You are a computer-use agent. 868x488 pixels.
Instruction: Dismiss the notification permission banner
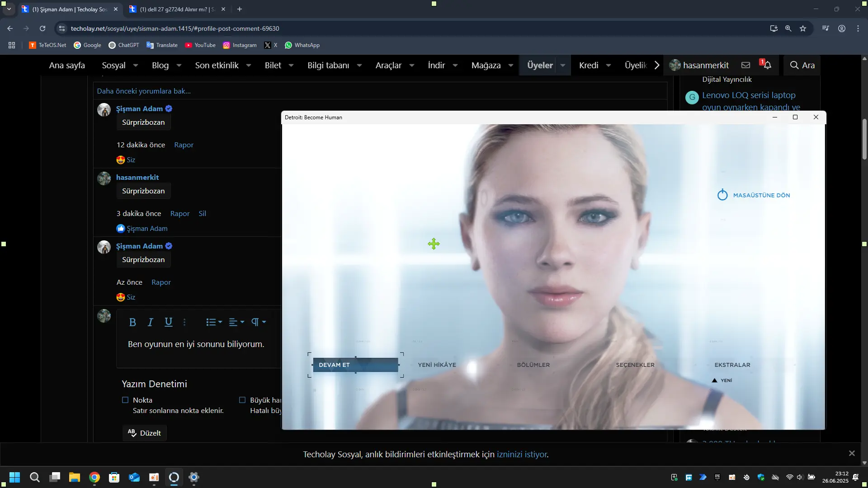(852, 453)
